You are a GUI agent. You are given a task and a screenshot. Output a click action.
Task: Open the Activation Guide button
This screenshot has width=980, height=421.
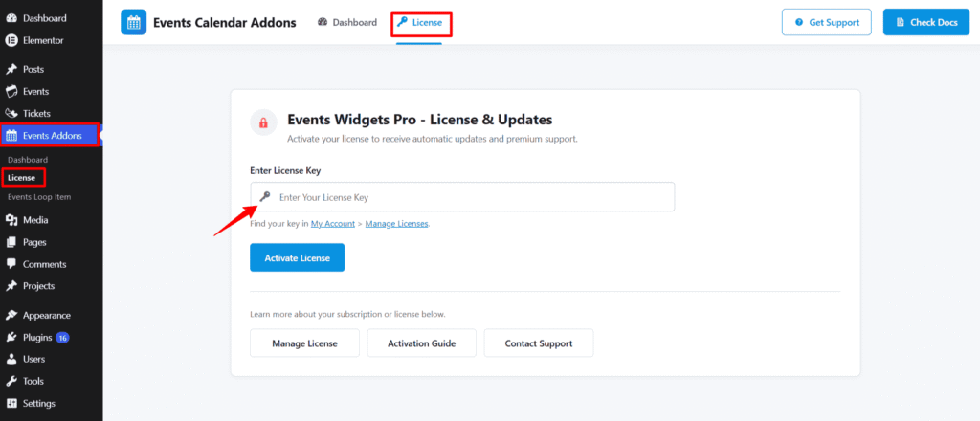[421, 343]
